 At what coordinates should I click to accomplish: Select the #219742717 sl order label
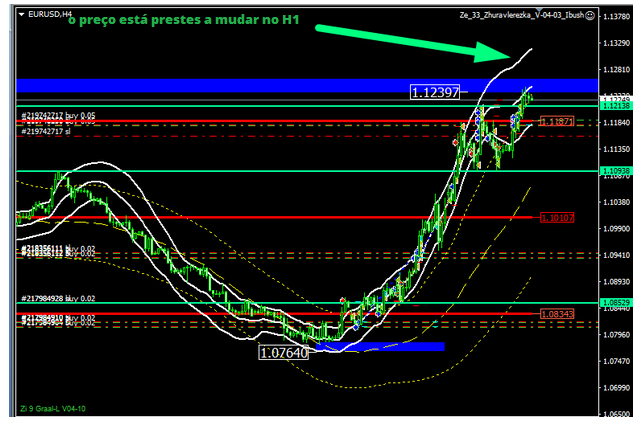click(46, 131)
